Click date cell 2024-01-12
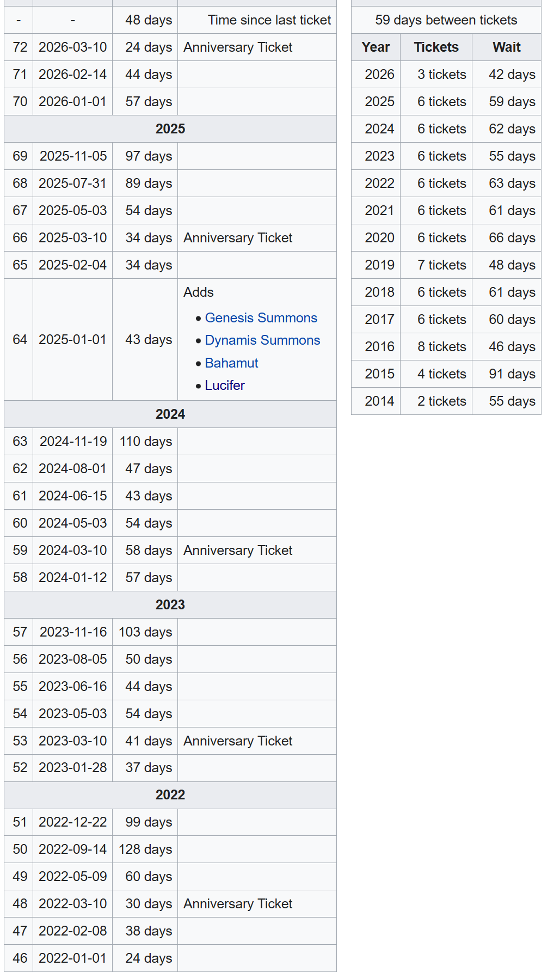 tap(72, 578)
